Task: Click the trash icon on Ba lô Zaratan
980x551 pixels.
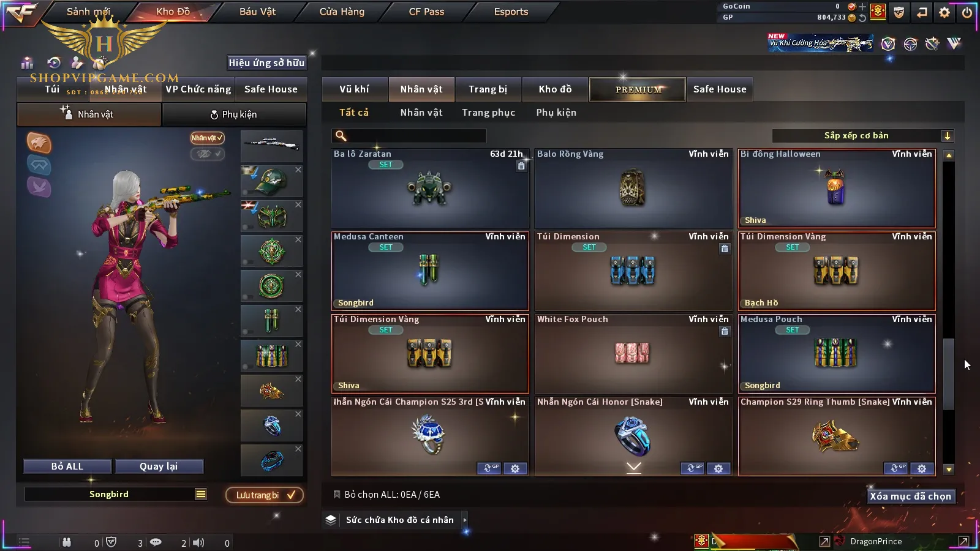Action: (521, 166)
